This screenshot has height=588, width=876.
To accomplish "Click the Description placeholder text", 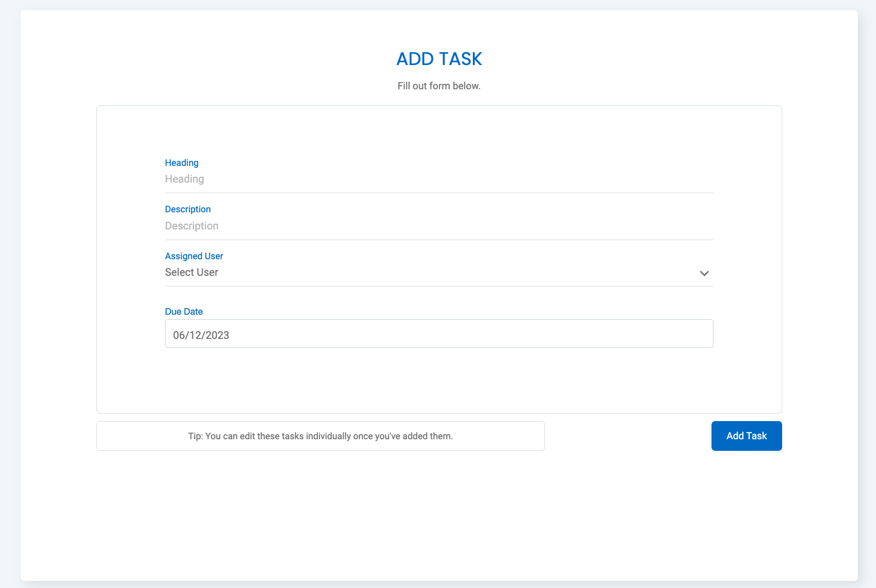I will point(191,226).
